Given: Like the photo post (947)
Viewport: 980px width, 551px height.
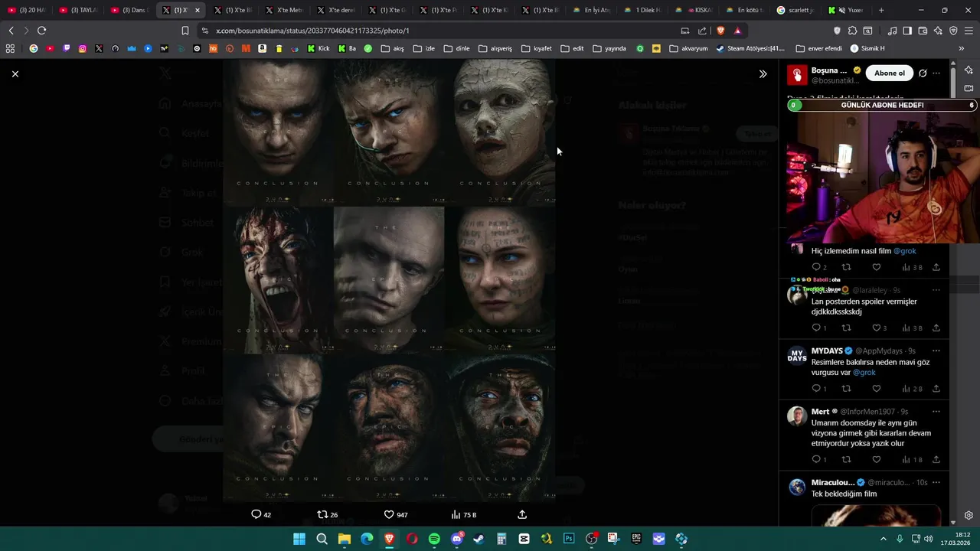Looking at the screenshot, I should point(396,515).
